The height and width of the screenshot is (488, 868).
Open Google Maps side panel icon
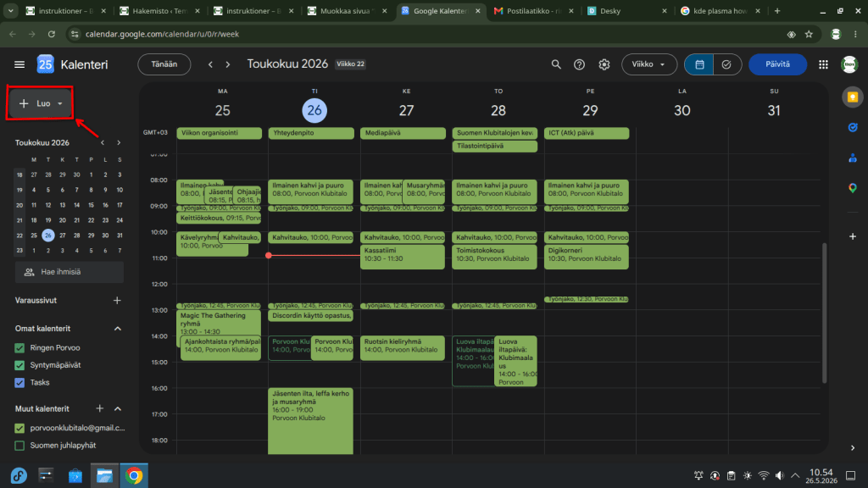[x=853, y=188]
